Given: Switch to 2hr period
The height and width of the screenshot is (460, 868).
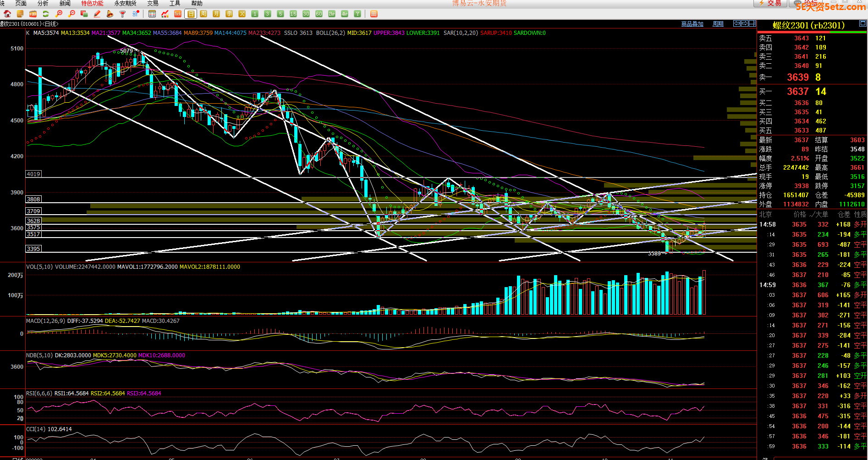Looking at the screenshot, I should pos(332,14).
